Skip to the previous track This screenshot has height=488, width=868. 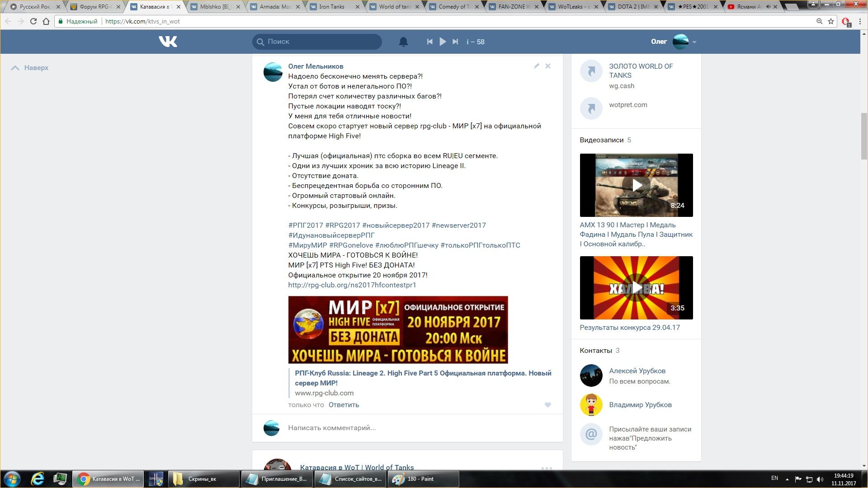(x=429, y=42)
